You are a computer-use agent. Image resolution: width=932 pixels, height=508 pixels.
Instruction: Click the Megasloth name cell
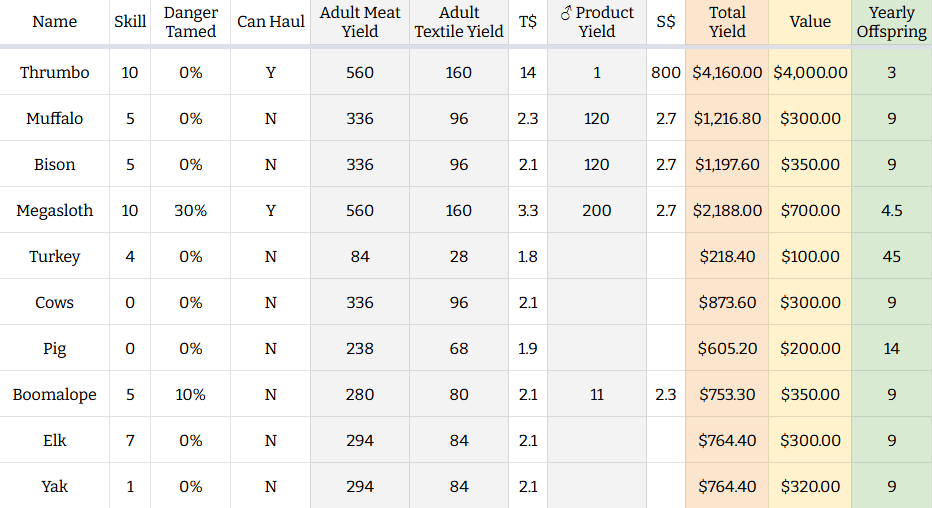[x=54, y=211]
